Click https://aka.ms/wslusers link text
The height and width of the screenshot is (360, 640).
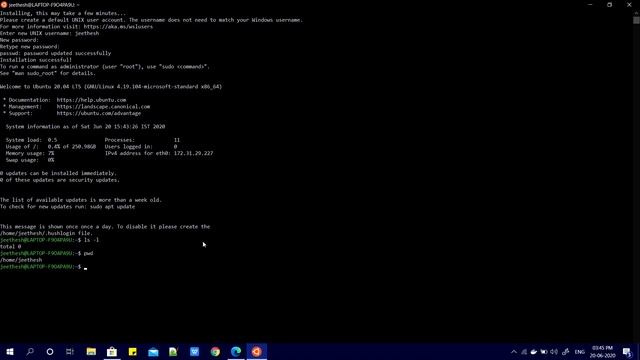click(x=118, y=27)
